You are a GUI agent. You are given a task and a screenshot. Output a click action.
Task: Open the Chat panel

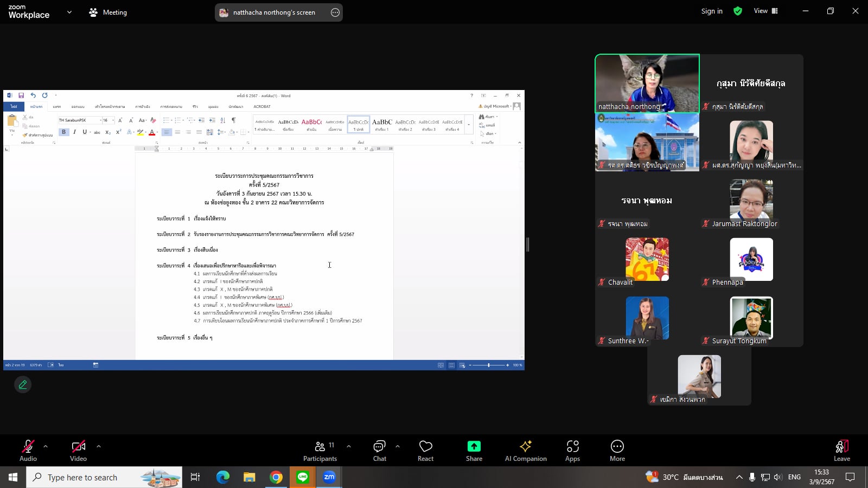[x=379, y=451]
